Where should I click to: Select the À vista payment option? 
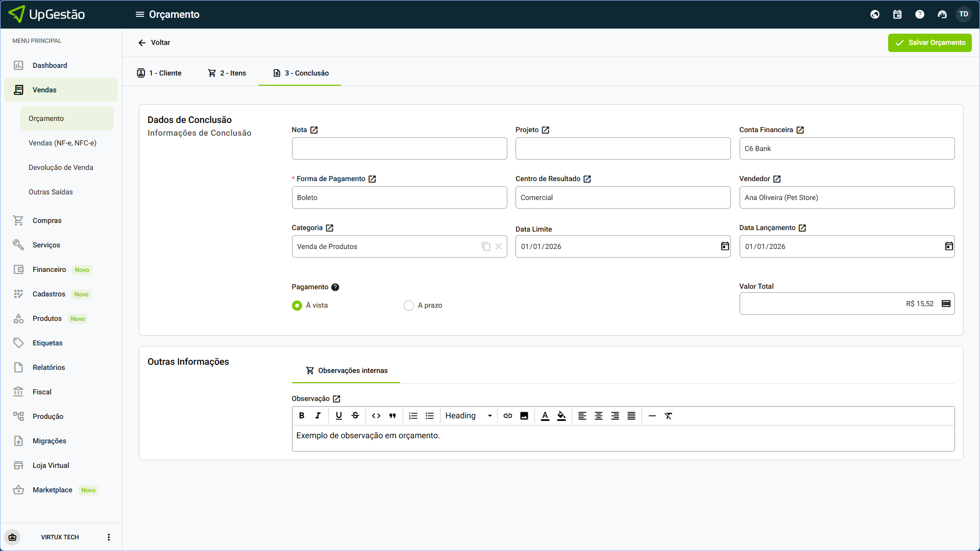click(x=297, y=306)
